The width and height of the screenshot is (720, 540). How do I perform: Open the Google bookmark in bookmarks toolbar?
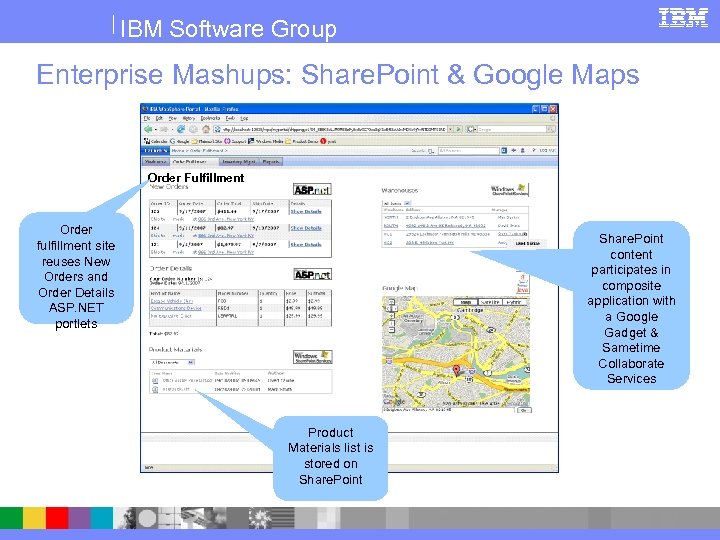pyautogui.click(x=180, y=141)
